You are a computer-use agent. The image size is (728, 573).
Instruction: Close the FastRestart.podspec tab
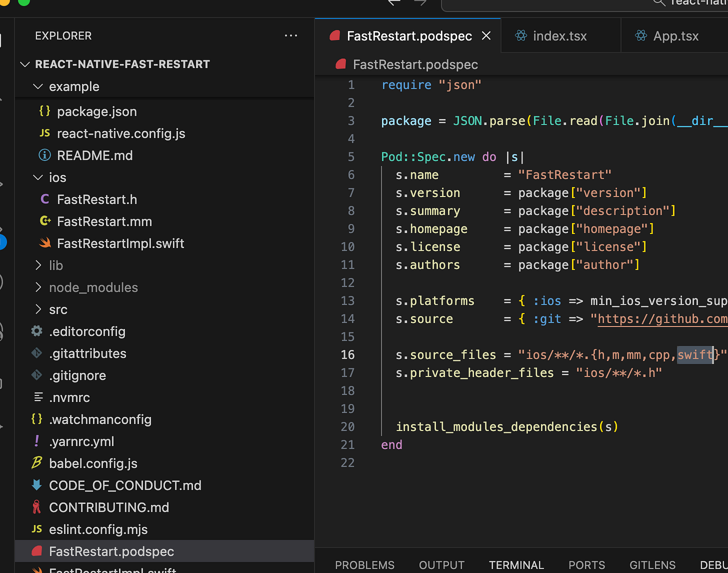[x=486, y=36]
